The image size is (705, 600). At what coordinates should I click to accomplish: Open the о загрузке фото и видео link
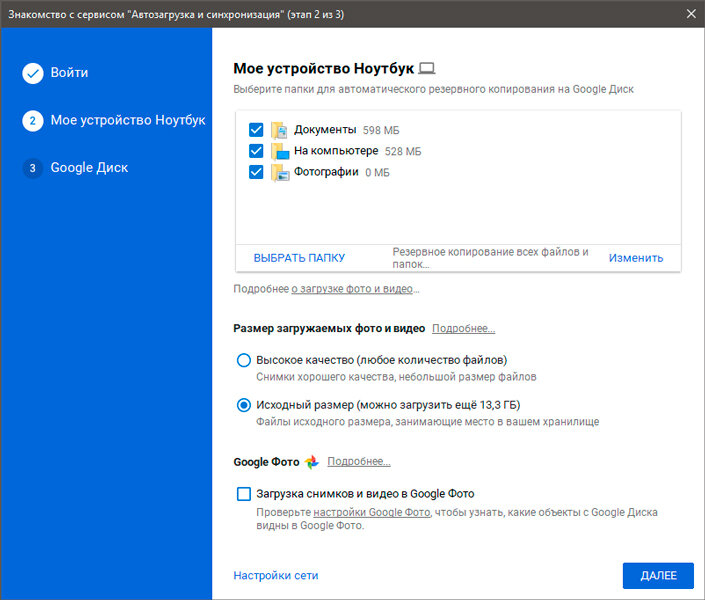pos(353,289)
